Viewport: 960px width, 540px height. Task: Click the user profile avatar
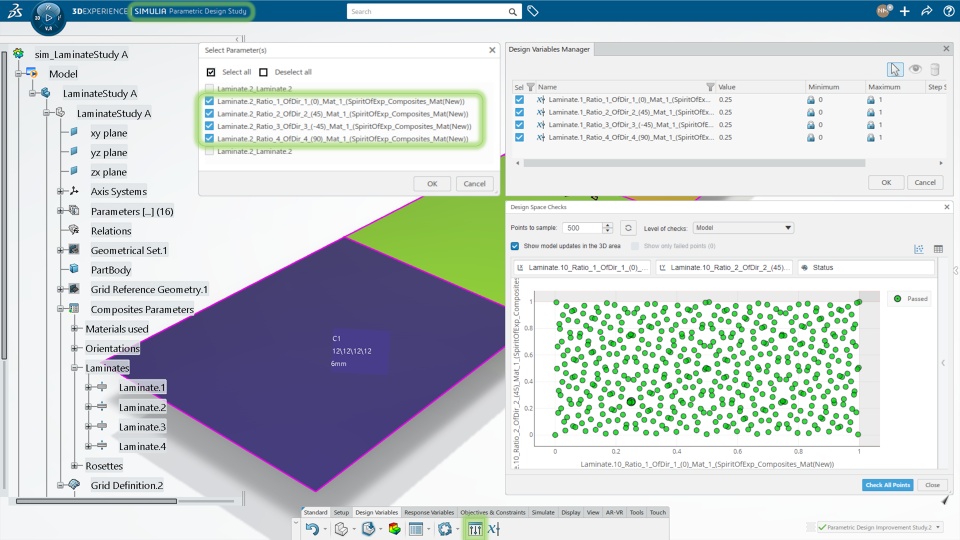883,10
